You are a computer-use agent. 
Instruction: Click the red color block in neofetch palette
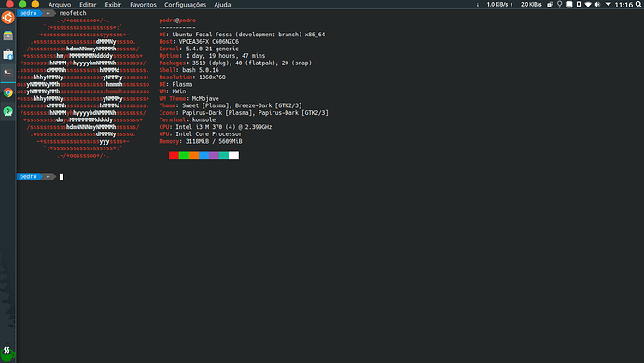coord(174,155)
